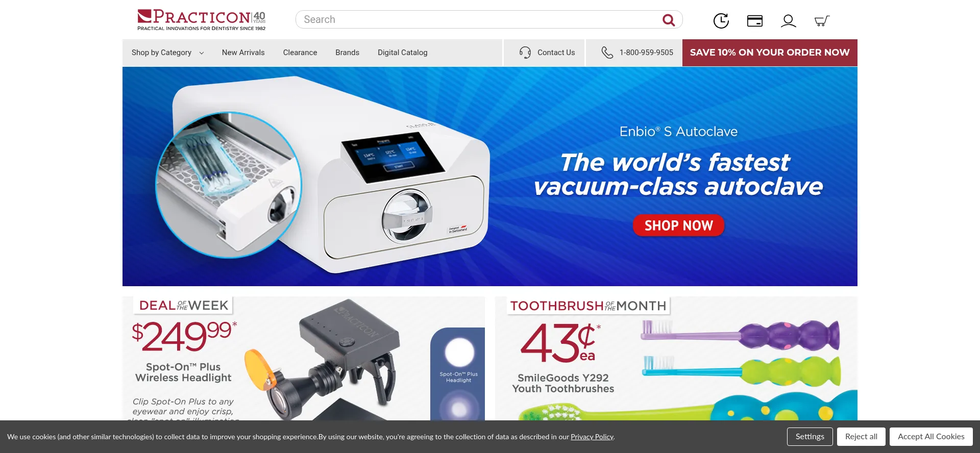Viewport: 980px width, 453px height.
Task: Click the search magnifier icon
Action: (668, 20)
